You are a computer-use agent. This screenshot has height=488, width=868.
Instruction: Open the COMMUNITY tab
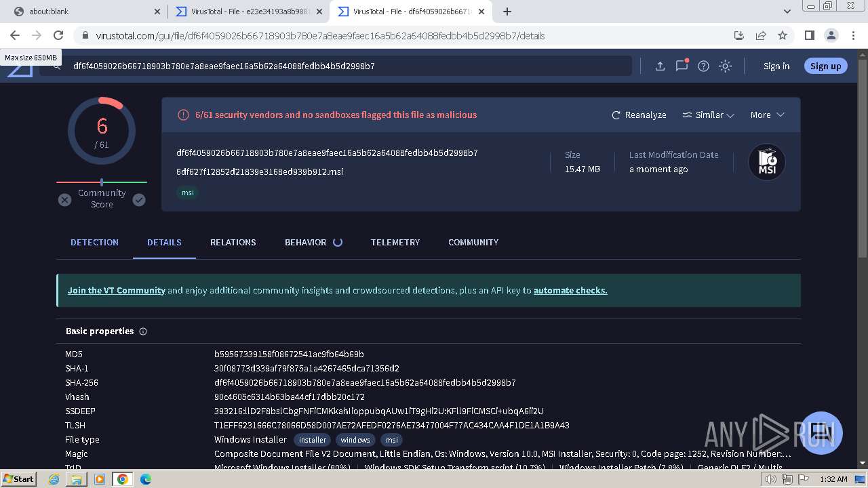(473, 242)
